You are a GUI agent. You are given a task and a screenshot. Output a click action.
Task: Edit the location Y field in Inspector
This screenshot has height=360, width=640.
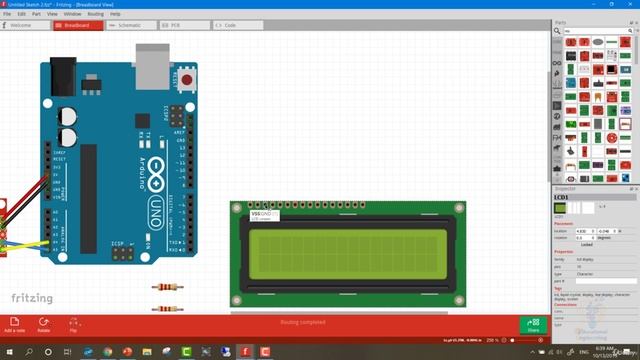click(608, 231)
